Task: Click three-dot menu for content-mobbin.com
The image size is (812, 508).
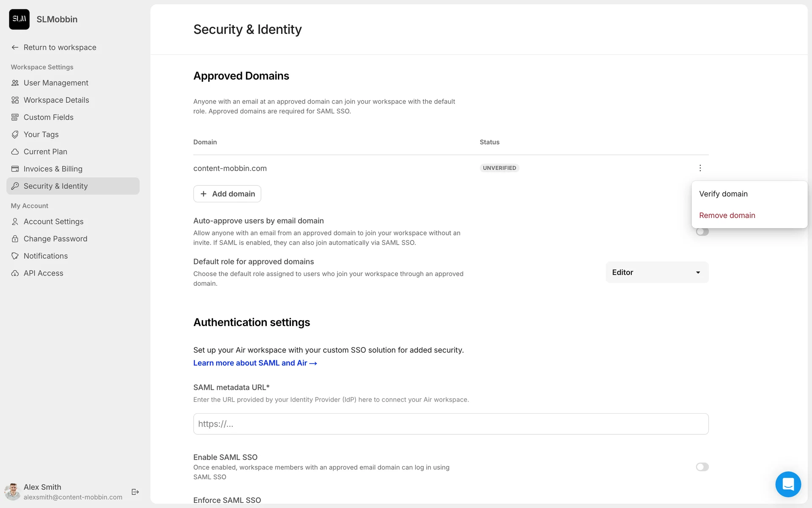Action: [x=700, y=168]
